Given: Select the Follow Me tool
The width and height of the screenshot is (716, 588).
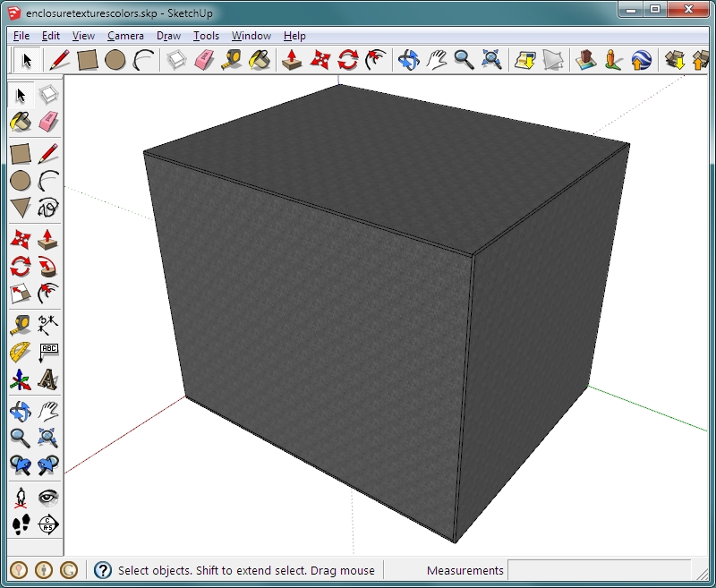Looking at the screenshot, I should click(x=48, y=267).
